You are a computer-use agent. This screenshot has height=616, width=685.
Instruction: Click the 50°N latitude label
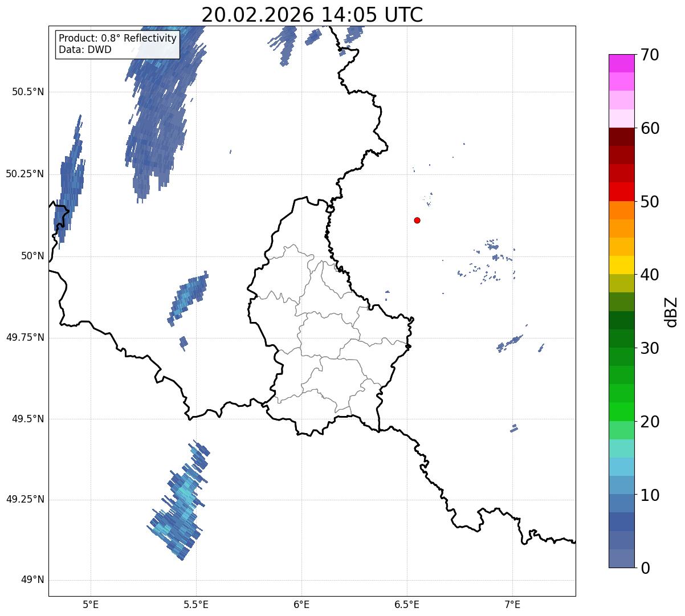[x=31, y=256]
